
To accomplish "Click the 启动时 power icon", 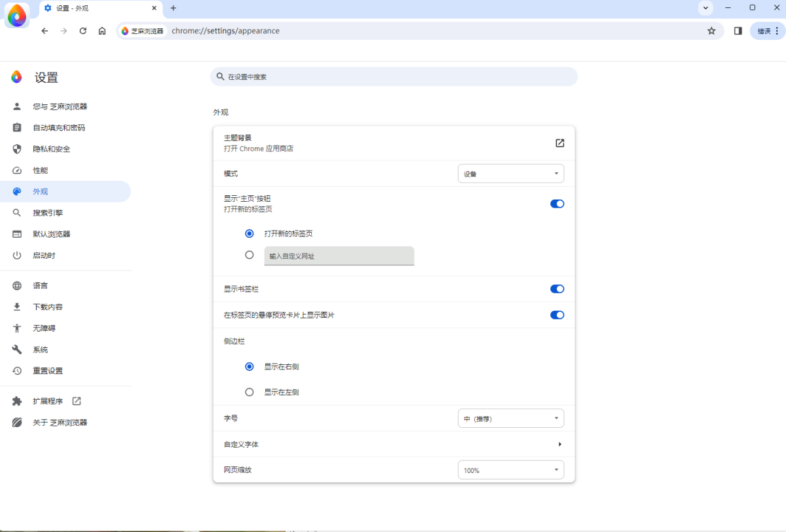I will (16, 255).
